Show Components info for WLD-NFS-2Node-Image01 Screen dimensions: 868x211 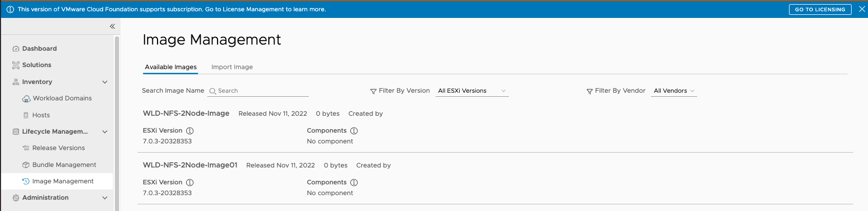point(354,182)
